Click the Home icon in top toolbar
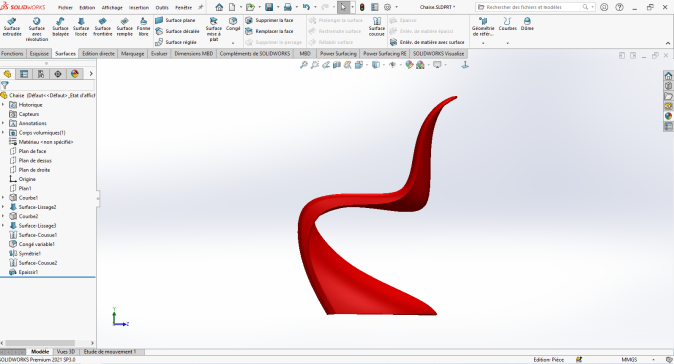 (x=219, y=7)
